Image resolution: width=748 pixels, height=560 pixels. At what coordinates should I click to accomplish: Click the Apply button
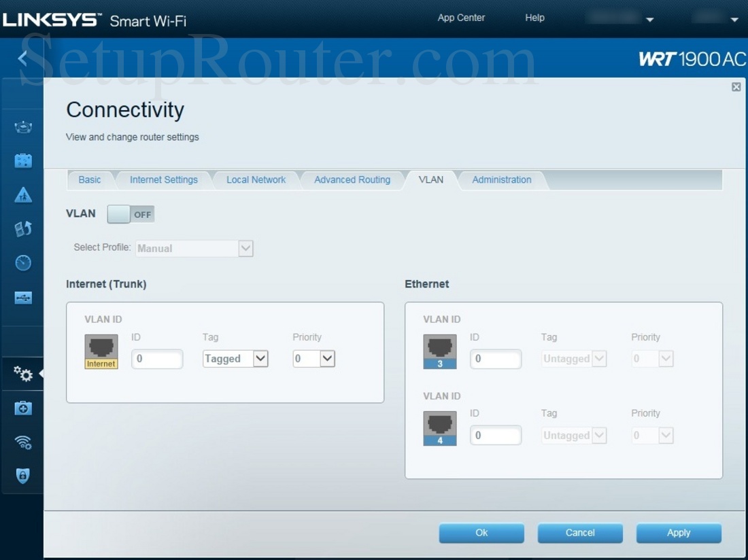679,533
